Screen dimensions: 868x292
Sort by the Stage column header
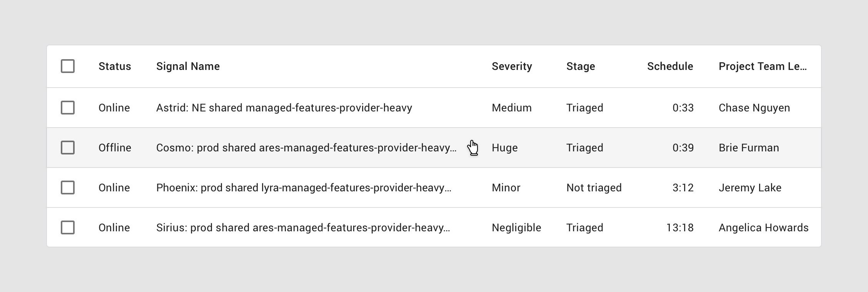click(x=581, y=66)
